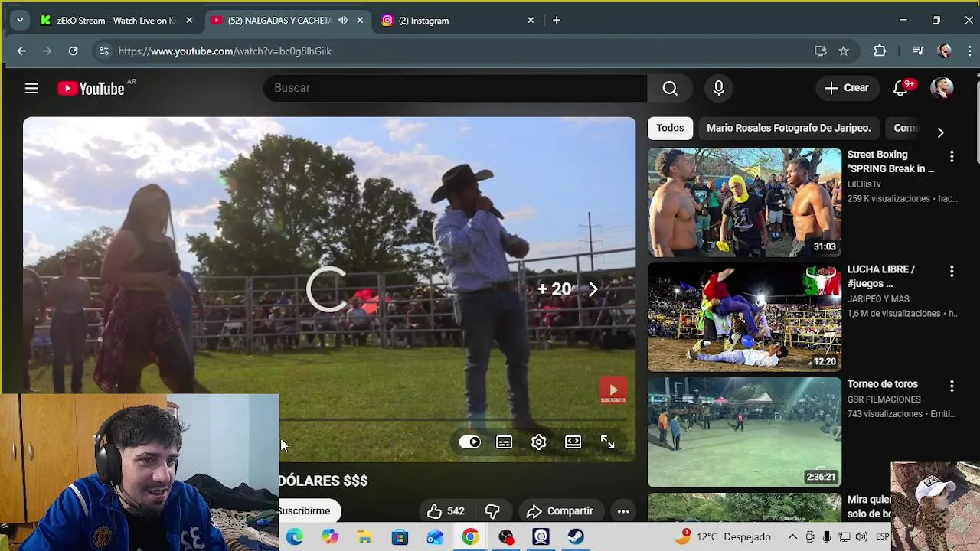The height and width of the screenshot is (551, 980).
Task: Go back in Chrome
Action: 21,51
